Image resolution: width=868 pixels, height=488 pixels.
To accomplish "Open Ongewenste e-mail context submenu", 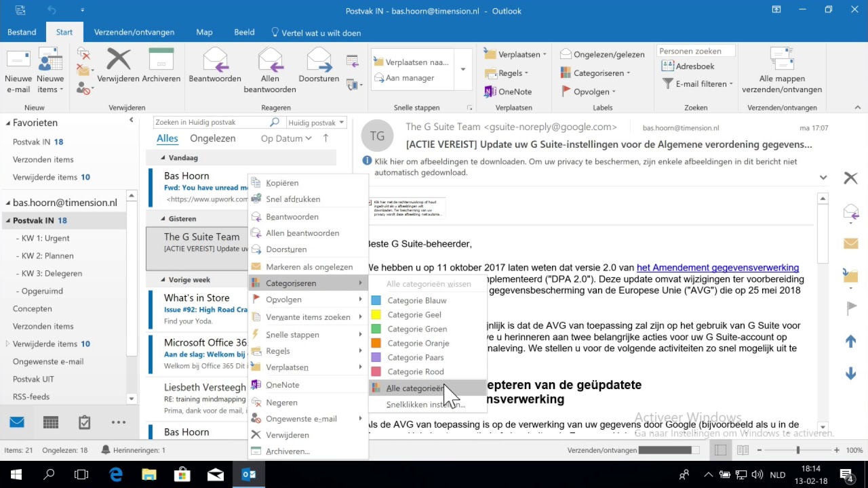I will click(x=308, y=419).
